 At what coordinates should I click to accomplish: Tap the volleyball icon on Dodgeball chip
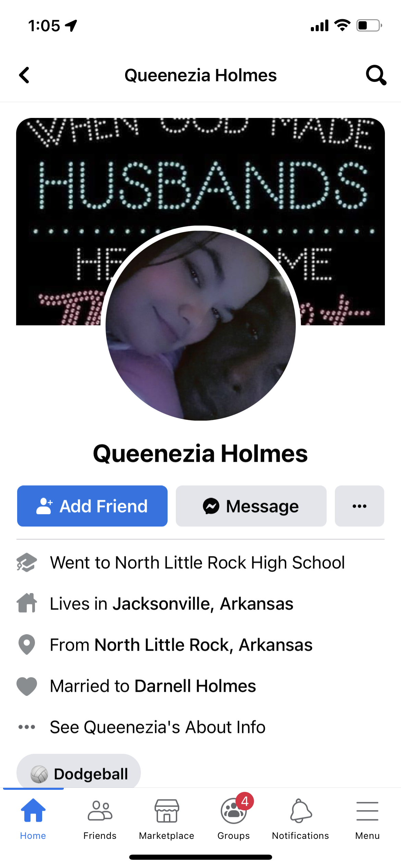tap(39, 774)
